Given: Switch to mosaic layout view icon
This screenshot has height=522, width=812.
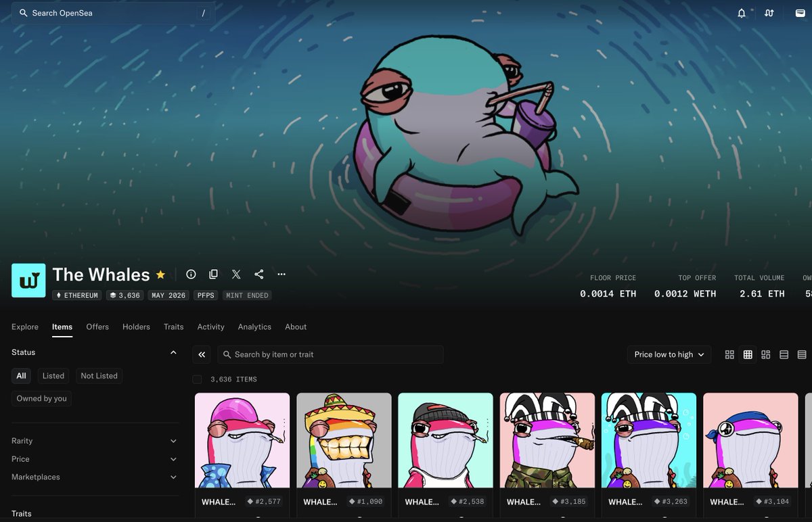Looking at the screenshot, I should point(766,354).
